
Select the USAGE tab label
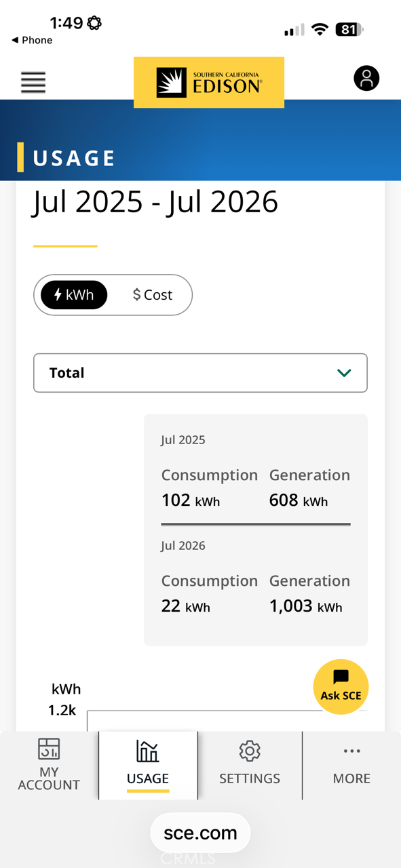click(148, 778)
